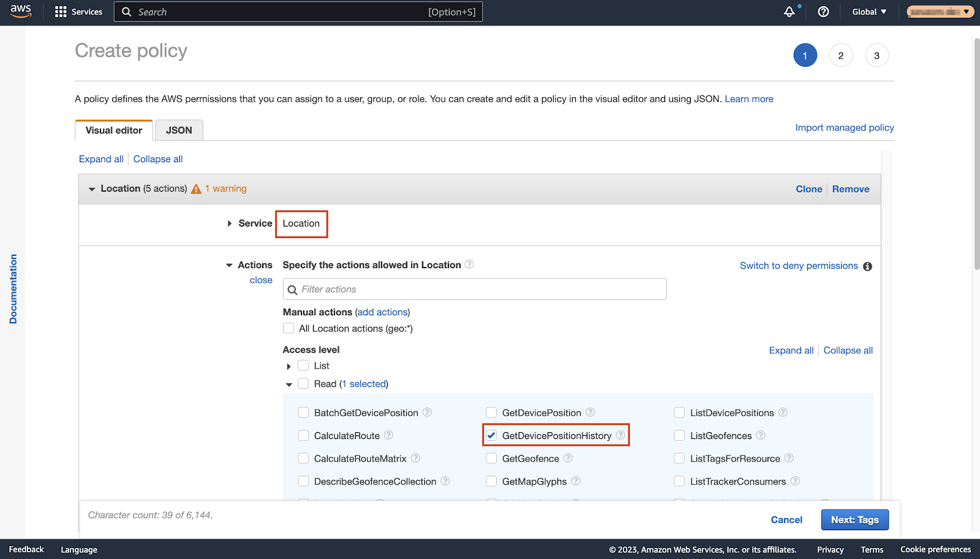The width and height of the screenshot is (980, 559).
Task: Open the Services grid menu icon
Action: (61, 12)
